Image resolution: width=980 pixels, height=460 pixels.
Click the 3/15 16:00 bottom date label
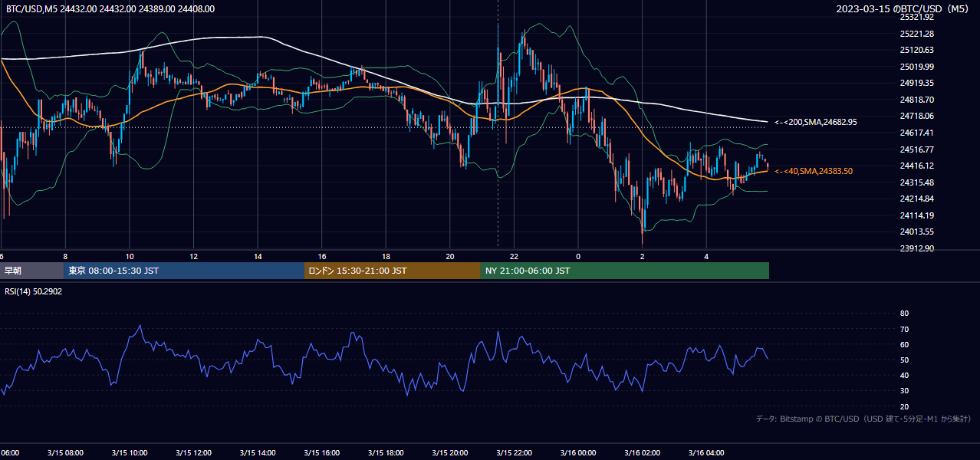tap(322, 453)
